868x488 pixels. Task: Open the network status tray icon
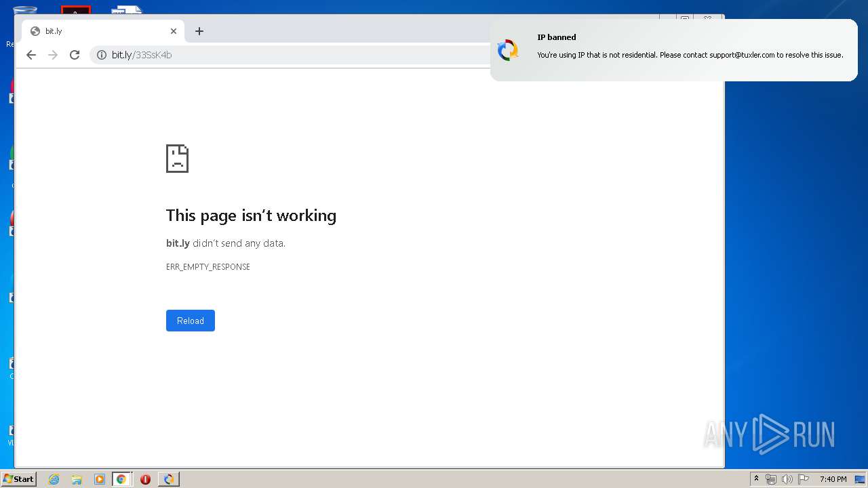tap(771, 479)
